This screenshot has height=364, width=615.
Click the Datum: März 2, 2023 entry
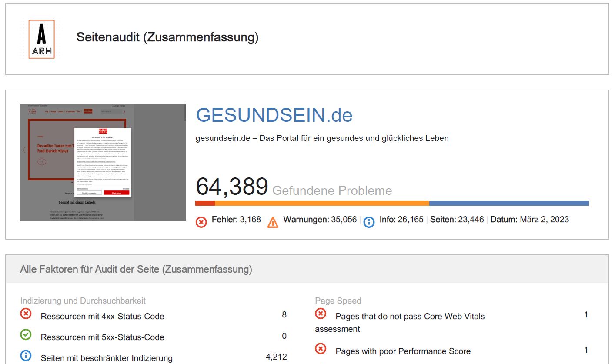530,220
